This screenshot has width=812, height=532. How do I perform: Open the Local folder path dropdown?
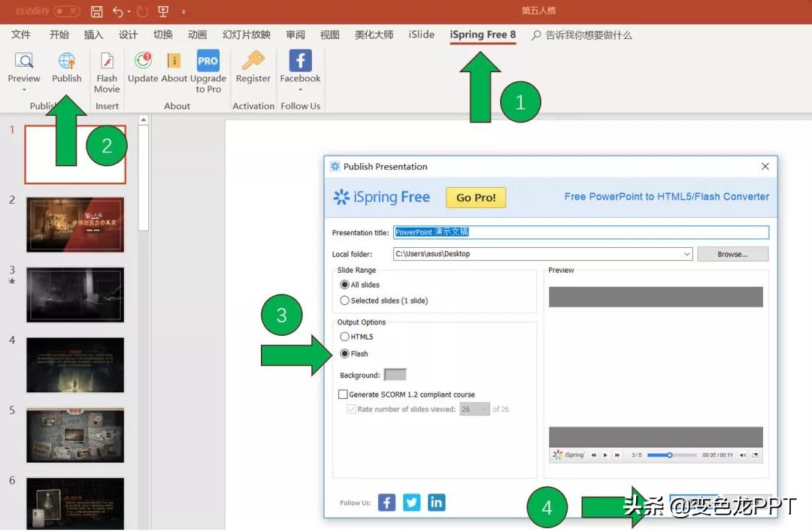(686, 254)
